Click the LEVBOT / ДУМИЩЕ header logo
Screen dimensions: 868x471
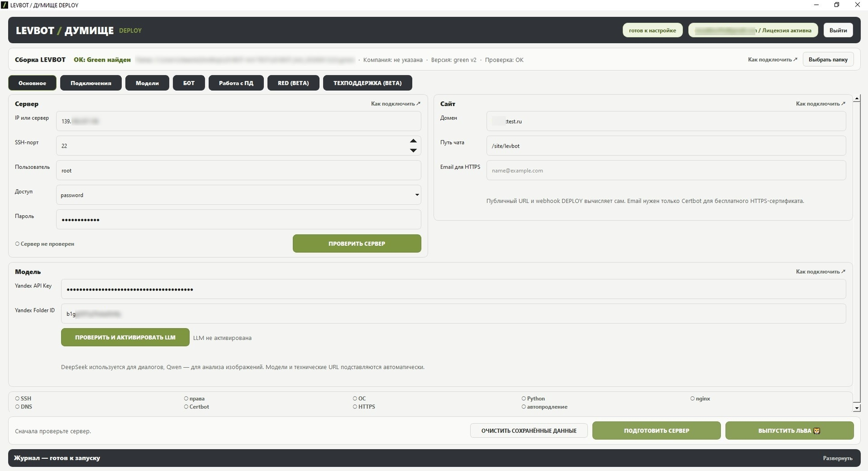65,31
